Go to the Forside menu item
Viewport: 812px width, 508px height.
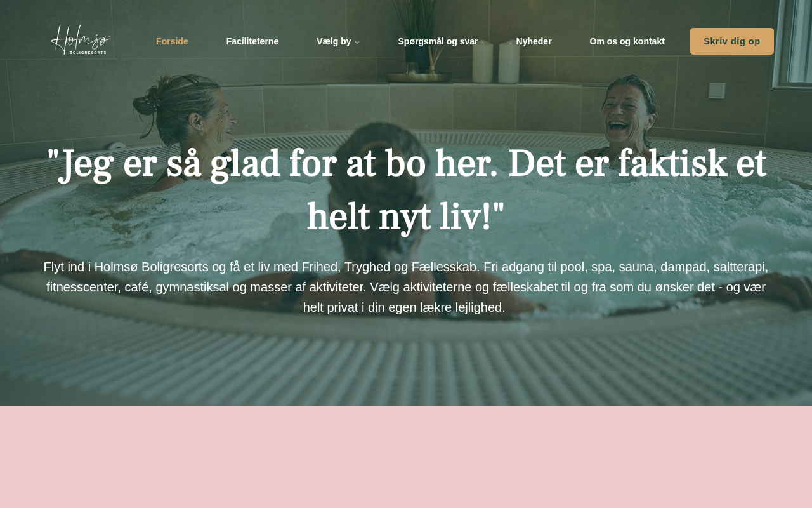coord(172,41)
